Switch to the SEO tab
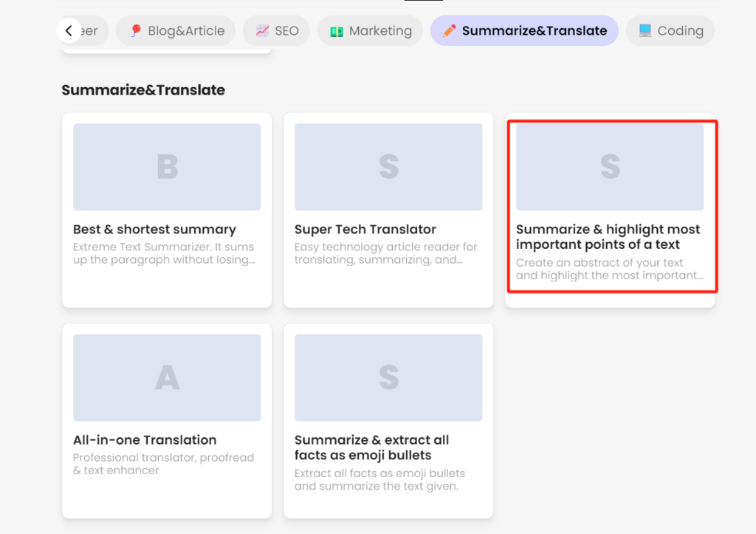The image size is (756, 534). (276, 30)
